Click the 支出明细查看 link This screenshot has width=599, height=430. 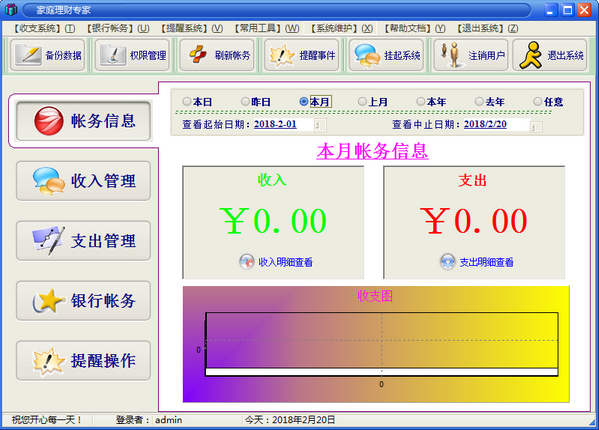(486, 262)
